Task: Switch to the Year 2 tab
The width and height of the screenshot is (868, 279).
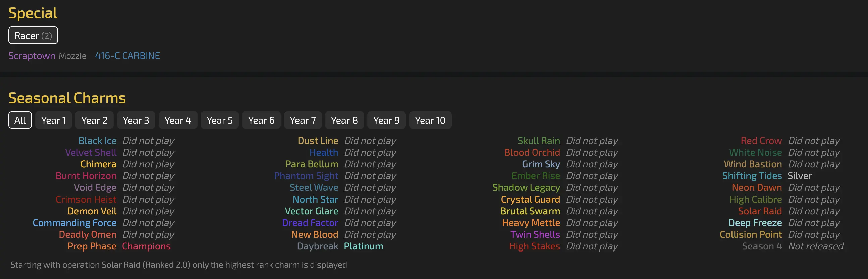Action: tap(94, 120)
